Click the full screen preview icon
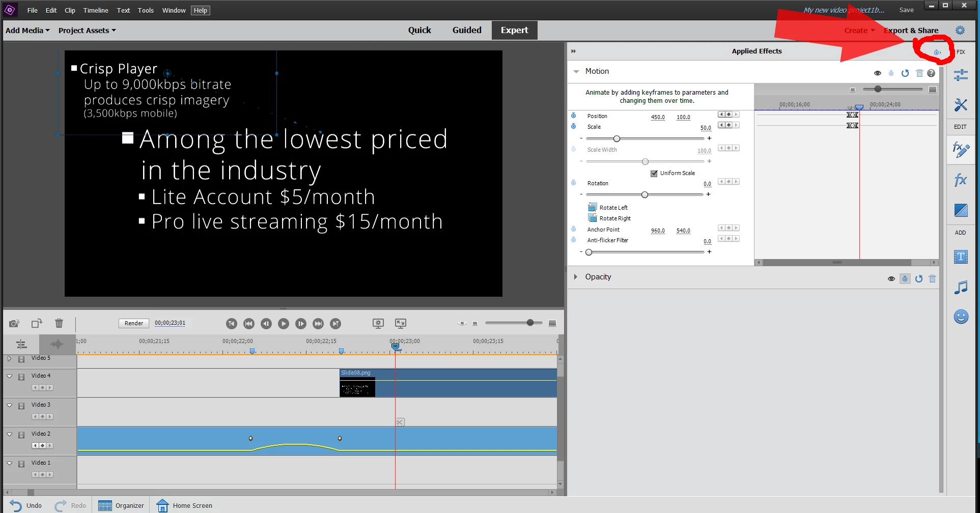 pos(401,323)
